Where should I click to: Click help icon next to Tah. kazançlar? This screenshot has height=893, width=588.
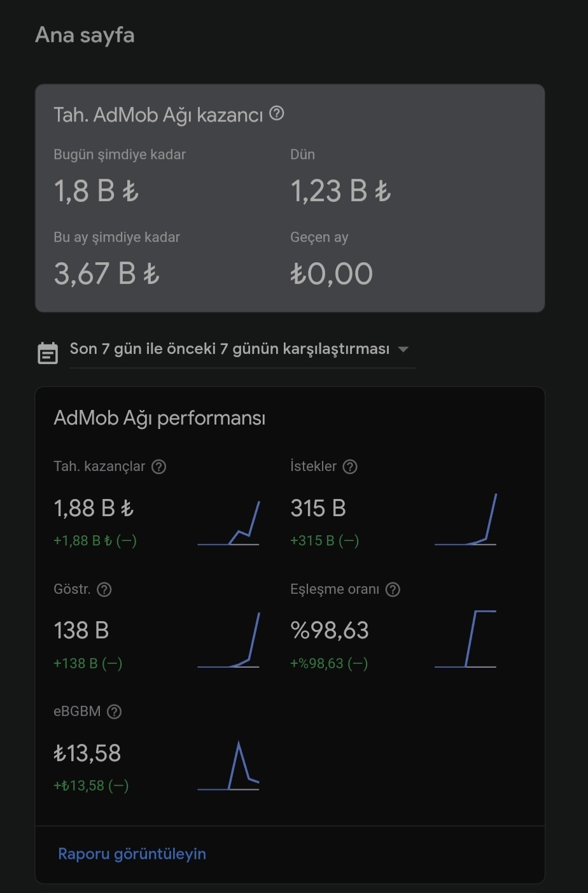tap(159, 467)
